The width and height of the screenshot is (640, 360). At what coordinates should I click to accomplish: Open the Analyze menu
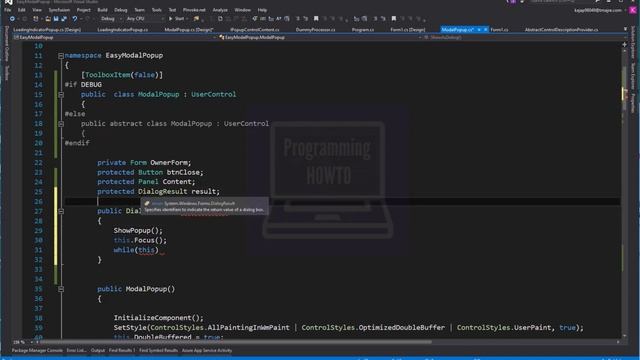pos(220,10)
